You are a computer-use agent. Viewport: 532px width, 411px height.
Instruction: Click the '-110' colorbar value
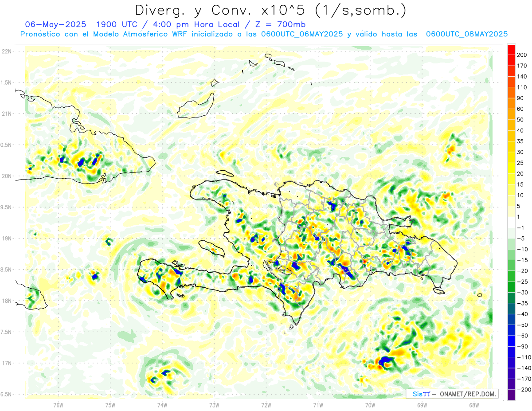523,357
